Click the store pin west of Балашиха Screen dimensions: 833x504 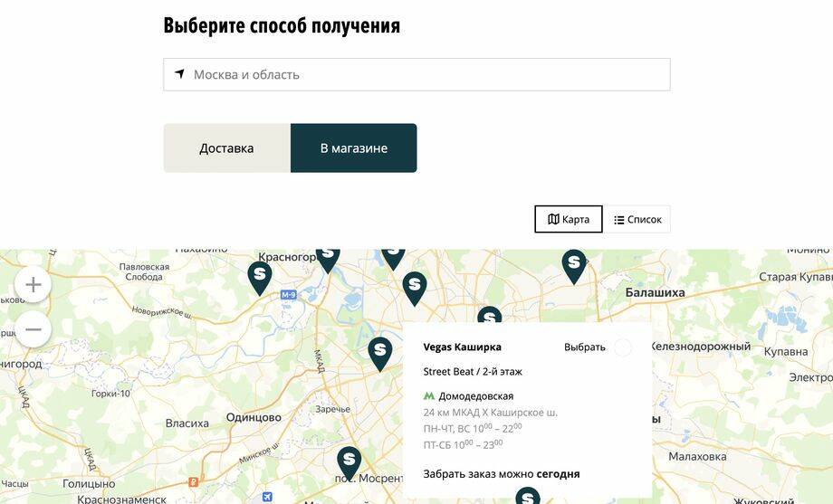click(x=574, y=266)
